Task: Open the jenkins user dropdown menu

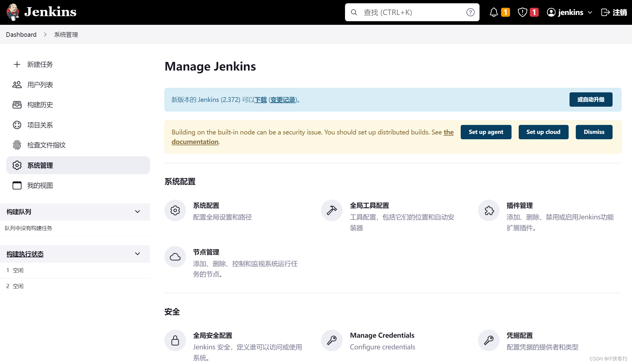Action: coord(590,12)
